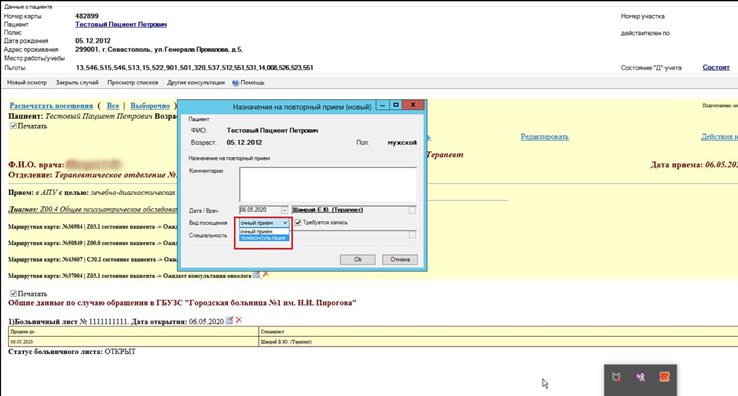Toggle the first Печатать checkbox under patient name
This screenshot has width=738, height=396.
13,126
